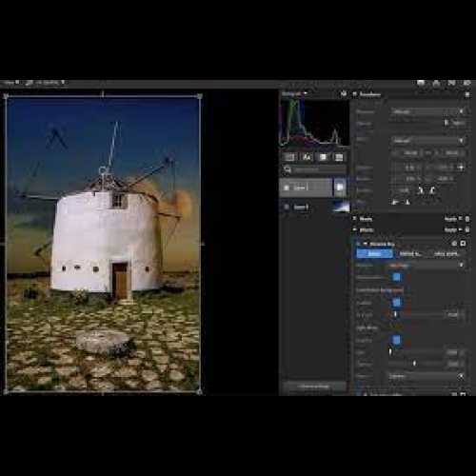Click the first icon button below the histogram
This screenshot has width=476, height=476.
coord(290,157)
